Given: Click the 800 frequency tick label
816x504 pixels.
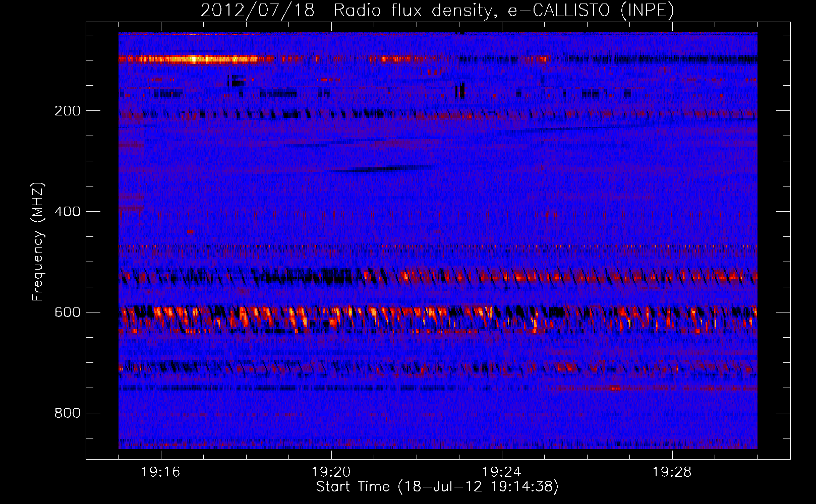Looking at the screenshot, I should [68, 413].
